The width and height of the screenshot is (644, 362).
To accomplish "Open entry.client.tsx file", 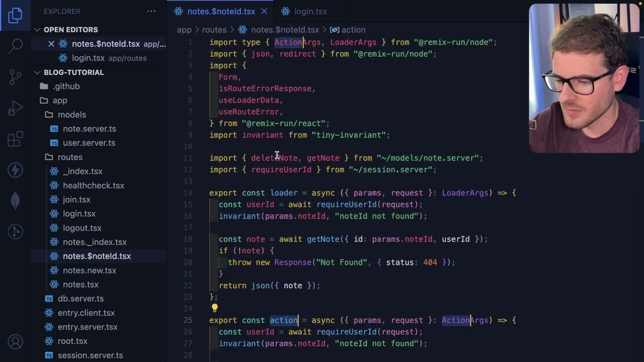I will coord(86,313).
